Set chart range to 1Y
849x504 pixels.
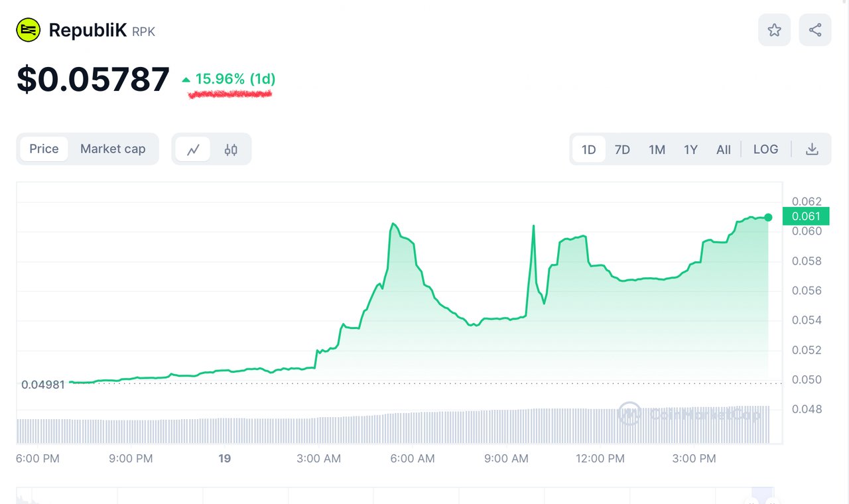[x=690, y=149]
